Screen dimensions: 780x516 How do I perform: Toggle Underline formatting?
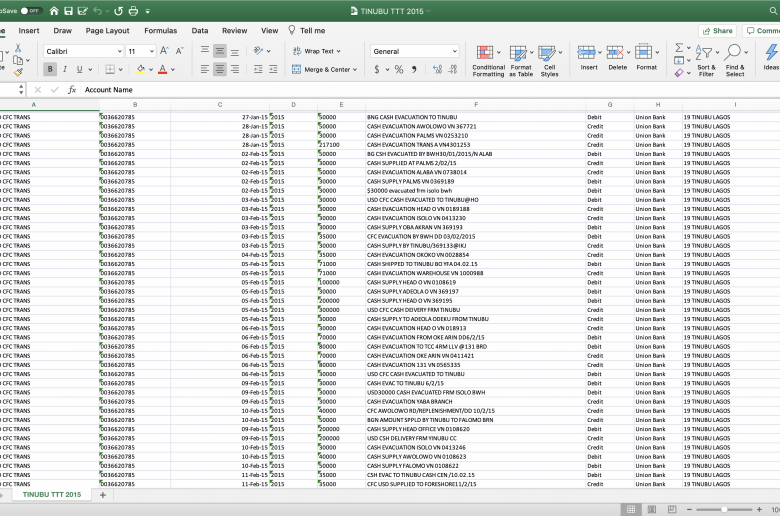click(x=79, y=69)
